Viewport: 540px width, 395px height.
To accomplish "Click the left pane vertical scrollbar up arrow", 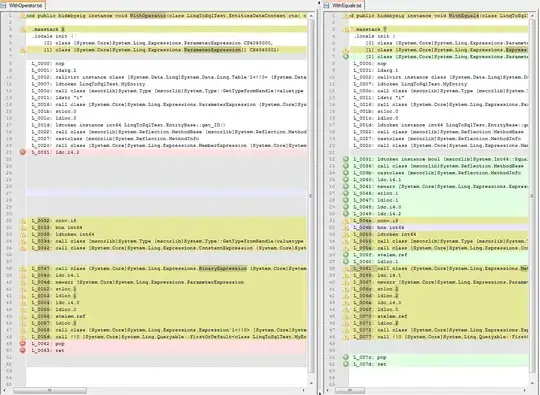I will tap(311, 16).
